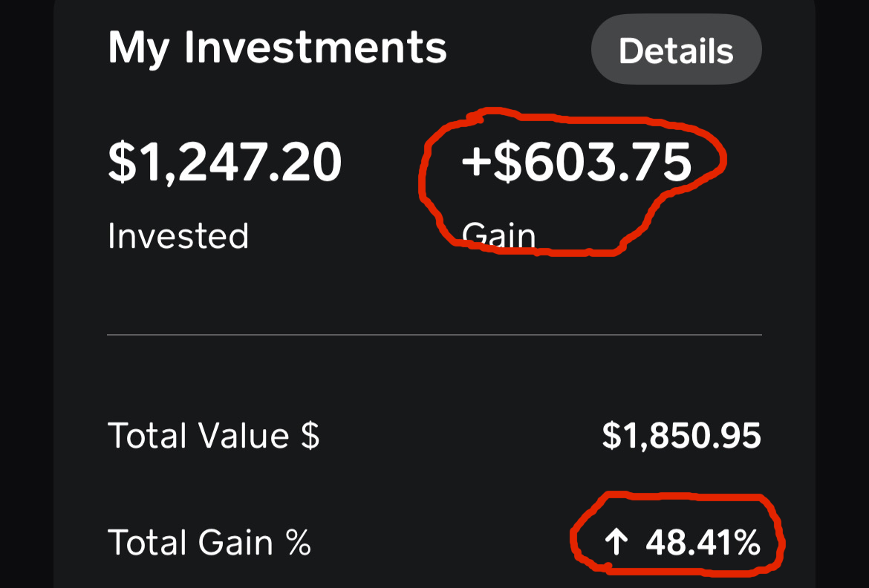869x588 pixels.
Task: Tap the +$603.75 gain amount
Action: [576, 163]
